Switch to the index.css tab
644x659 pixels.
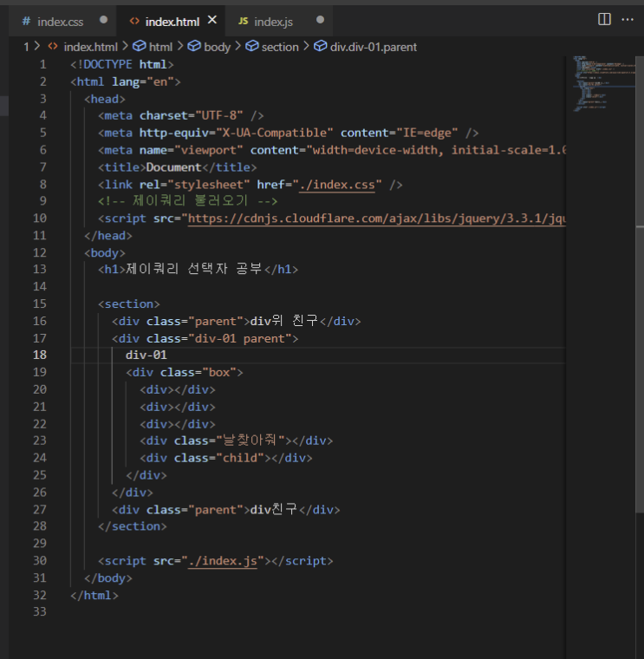pyautogui.click(x=60, y=20)
